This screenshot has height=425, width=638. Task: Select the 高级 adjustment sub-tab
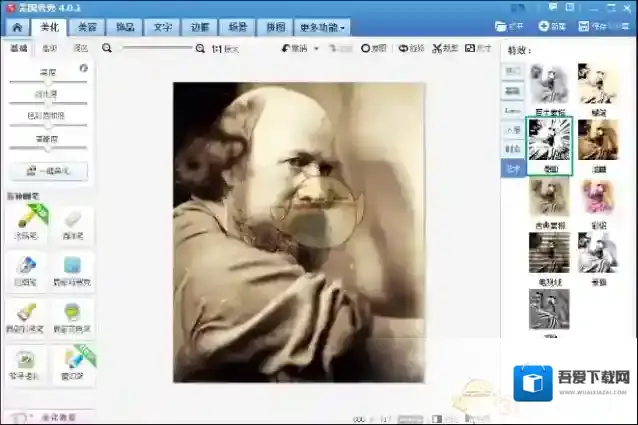tap(50, 48)
